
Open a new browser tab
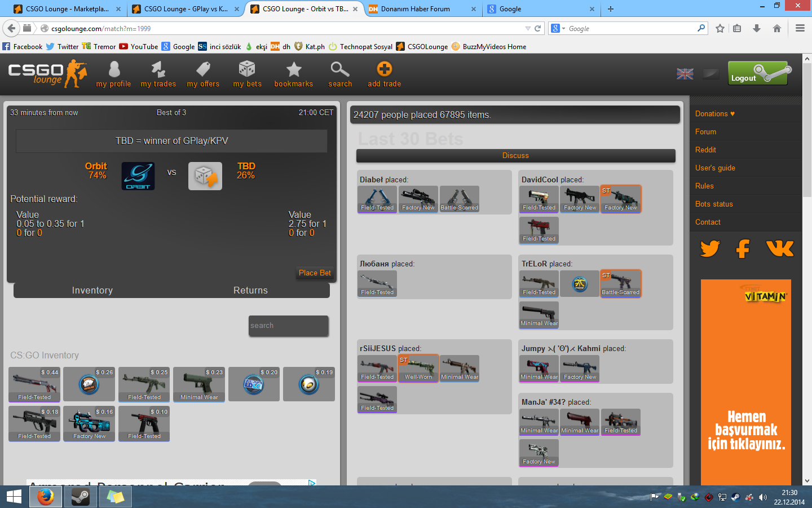611,8
